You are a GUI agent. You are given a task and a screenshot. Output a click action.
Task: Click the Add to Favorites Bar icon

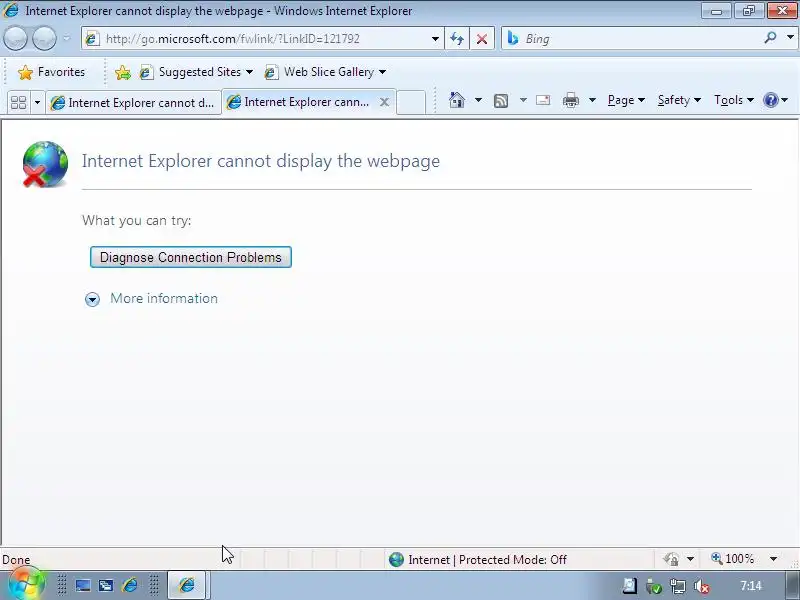pyautogui.click(x=122, y=72)
